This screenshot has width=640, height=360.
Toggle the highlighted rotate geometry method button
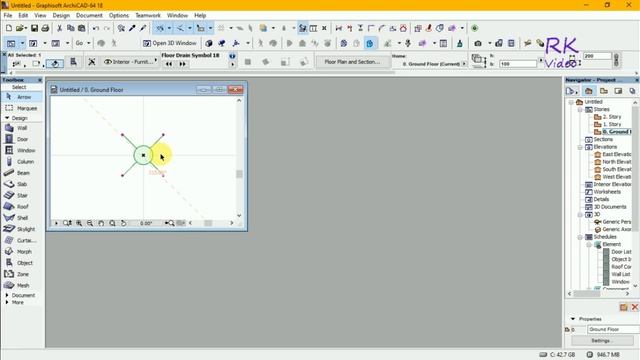[x=55, y=63]
